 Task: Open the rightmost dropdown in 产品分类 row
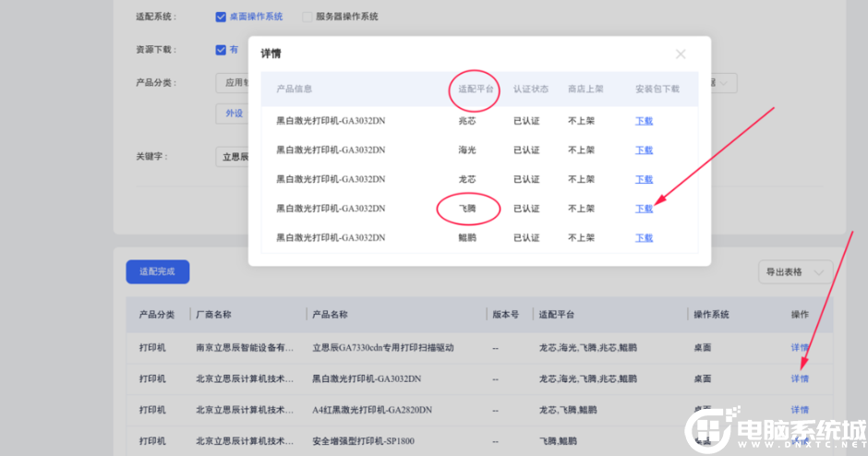[x=723, y=83]
